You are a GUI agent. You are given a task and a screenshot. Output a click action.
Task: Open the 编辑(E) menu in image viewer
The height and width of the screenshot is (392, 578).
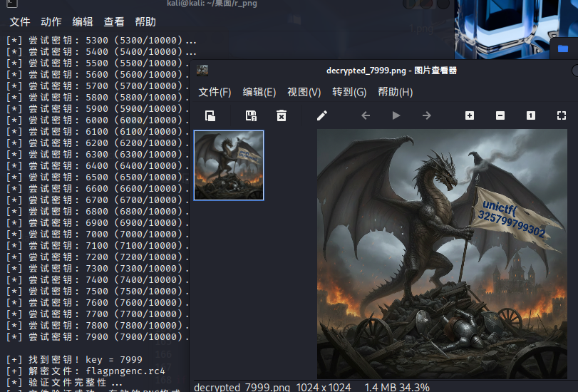[x=259, y=92]
